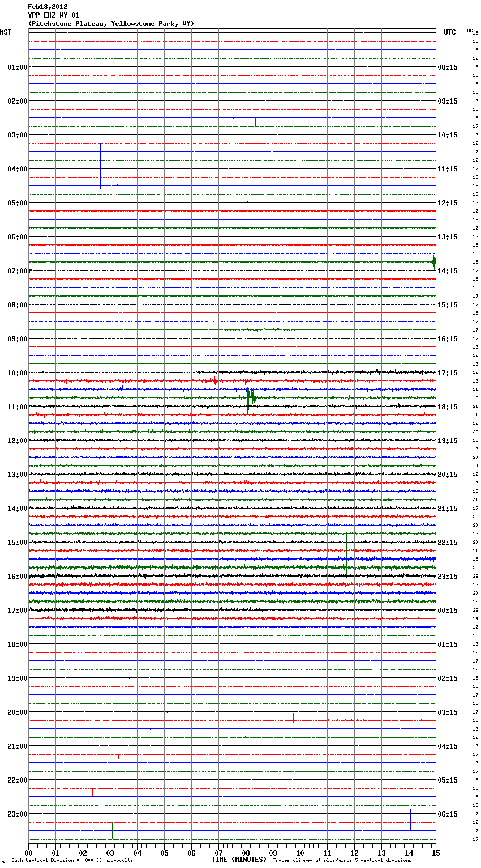Click the UTC time label '15:15'

pos(448,305)
